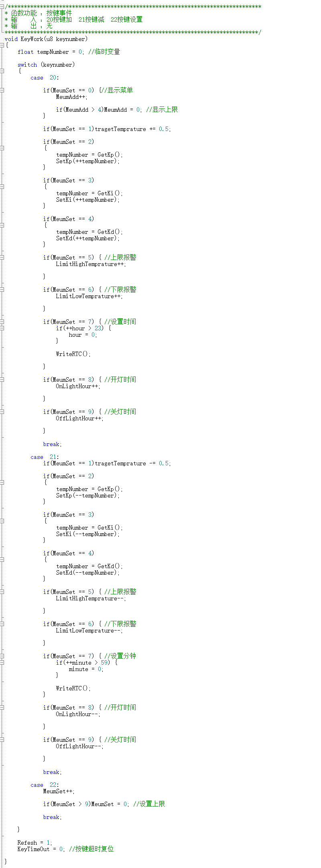Collapse the switch (keynumber) block fold marker

point(2,71)
